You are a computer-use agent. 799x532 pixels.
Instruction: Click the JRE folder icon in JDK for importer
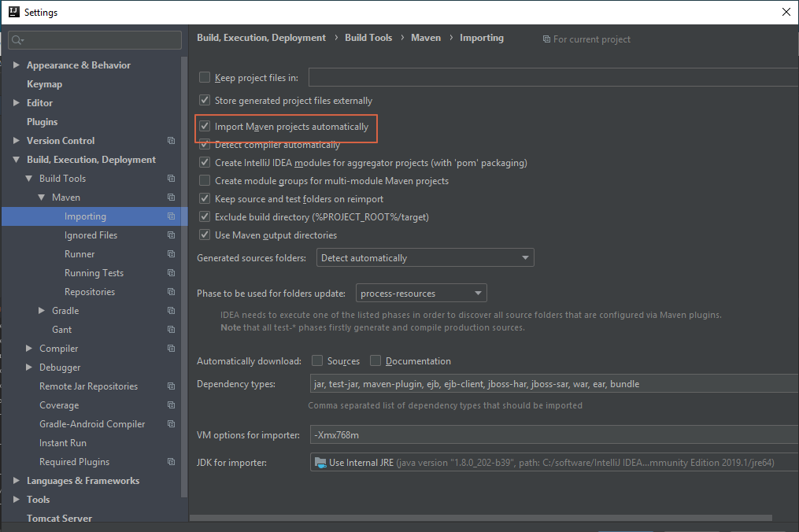coord(320,463)
